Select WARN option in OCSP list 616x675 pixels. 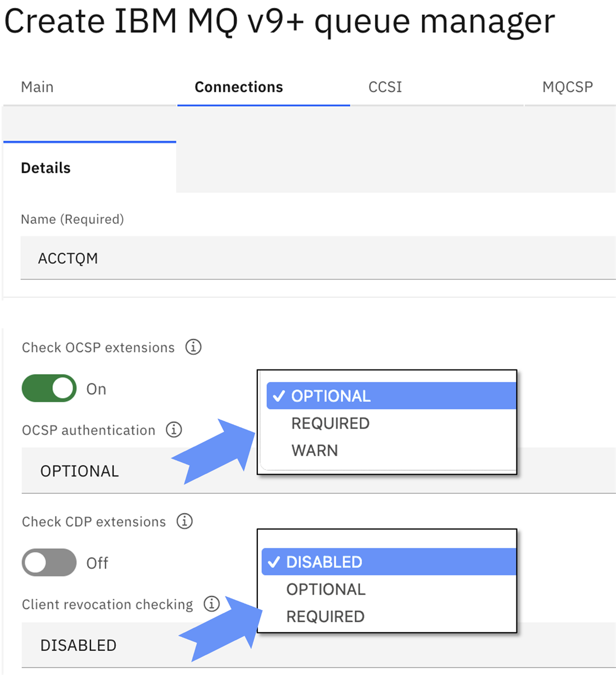coord(315,451)
